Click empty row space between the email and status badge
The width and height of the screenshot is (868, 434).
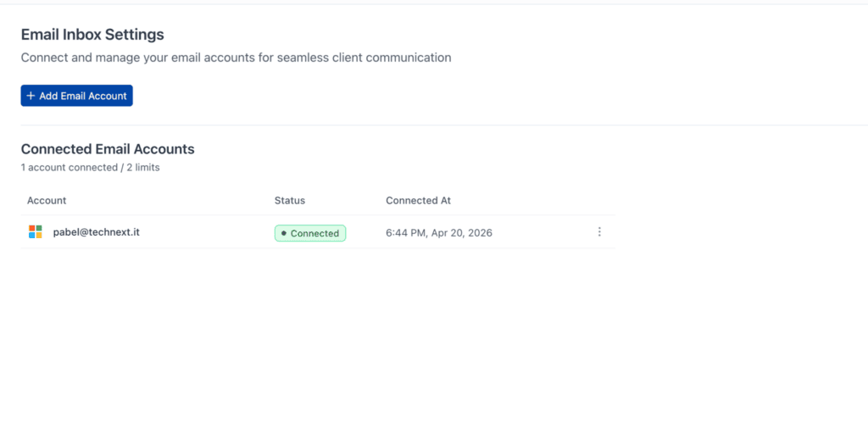pos(203,233)
